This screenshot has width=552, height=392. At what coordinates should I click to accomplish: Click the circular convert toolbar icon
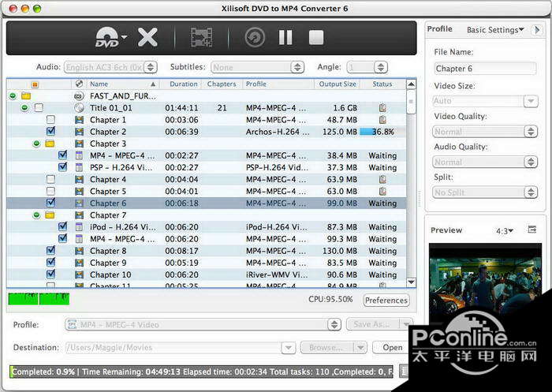(255, 37)
